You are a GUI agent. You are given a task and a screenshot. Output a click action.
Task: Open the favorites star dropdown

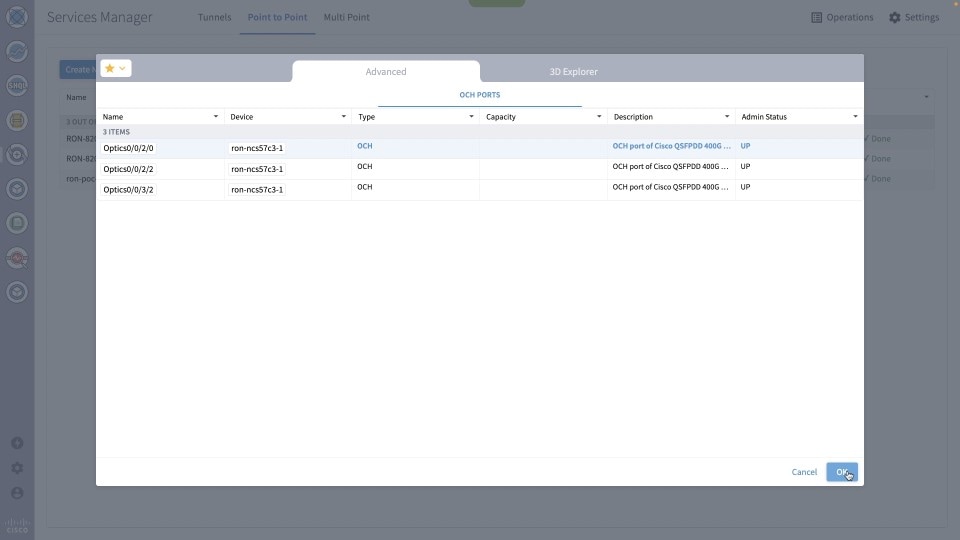116,69
